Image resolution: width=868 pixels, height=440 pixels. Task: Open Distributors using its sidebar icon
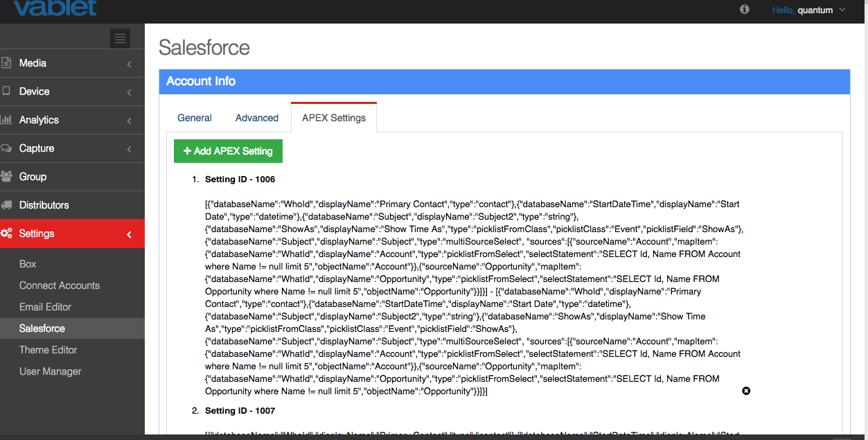[8, 205]
